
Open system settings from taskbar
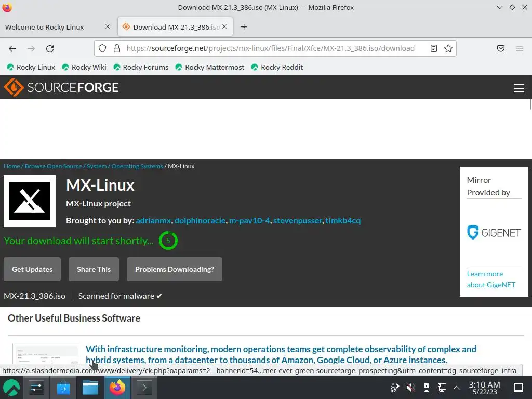point(36,388)
